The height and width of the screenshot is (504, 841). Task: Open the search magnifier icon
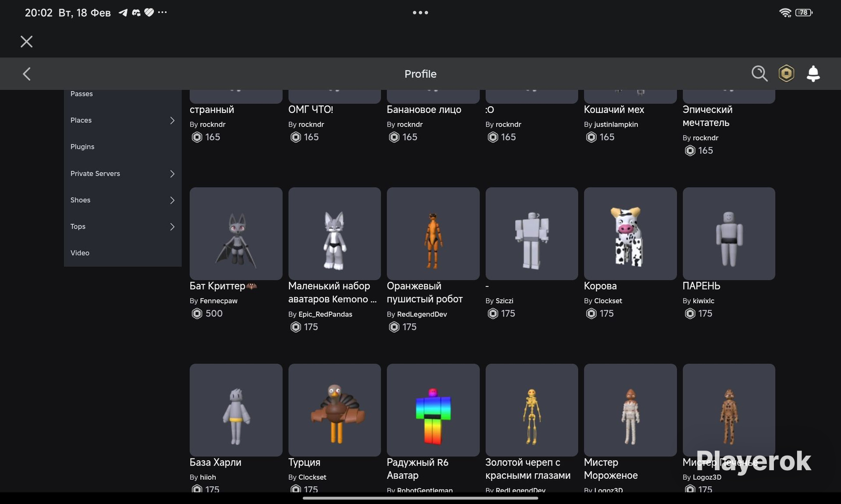(x=759, y=74)
